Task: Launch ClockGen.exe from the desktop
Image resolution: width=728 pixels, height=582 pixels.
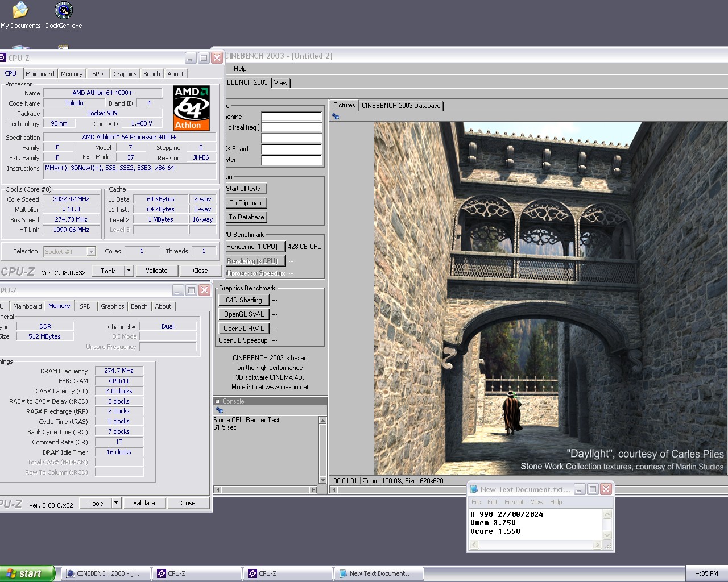Action: tap(63, 15)
